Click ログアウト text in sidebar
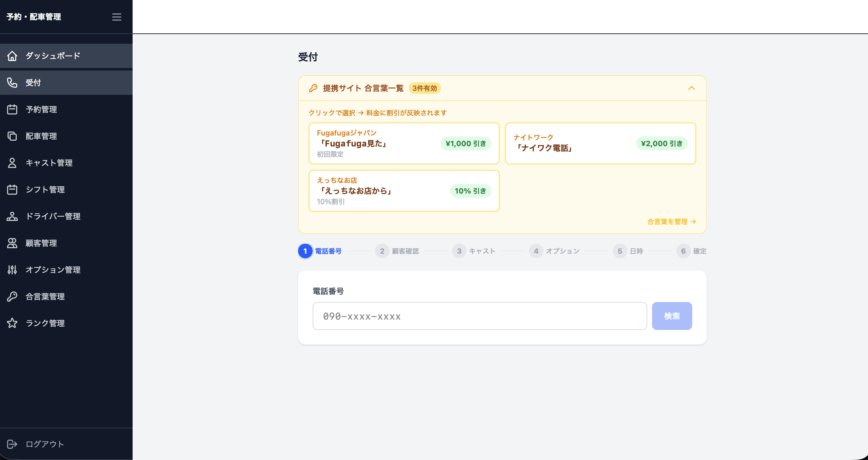 click(45, 444)
